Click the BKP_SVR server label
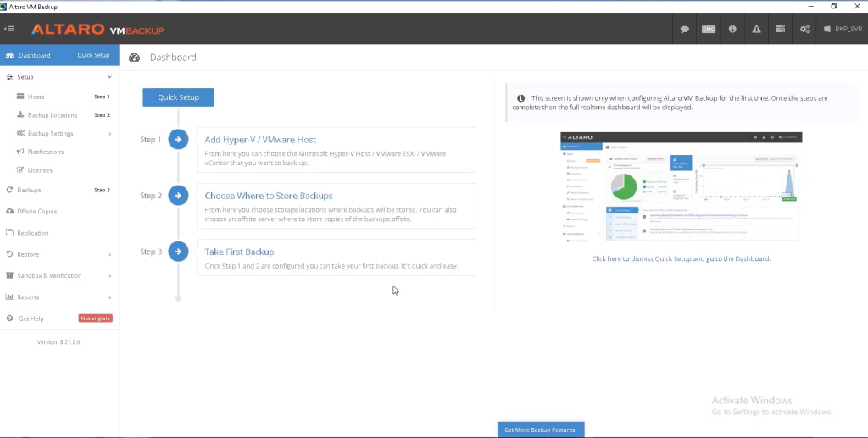 click(848, 29)
